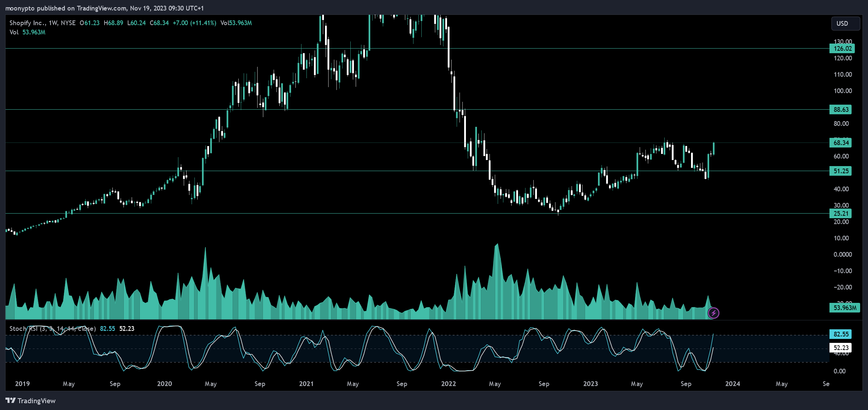Click the 2023 label on time axis
The height and width of the screenshot is (410, 868).
click(x=590, y=384)
